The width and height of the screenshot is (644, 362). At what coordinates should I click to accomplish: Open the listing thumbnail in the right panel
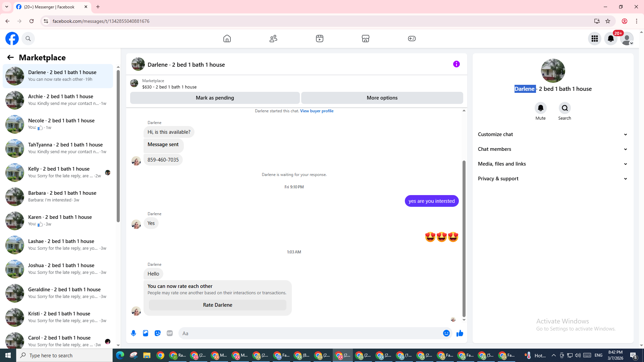click(x=553, y=71)
